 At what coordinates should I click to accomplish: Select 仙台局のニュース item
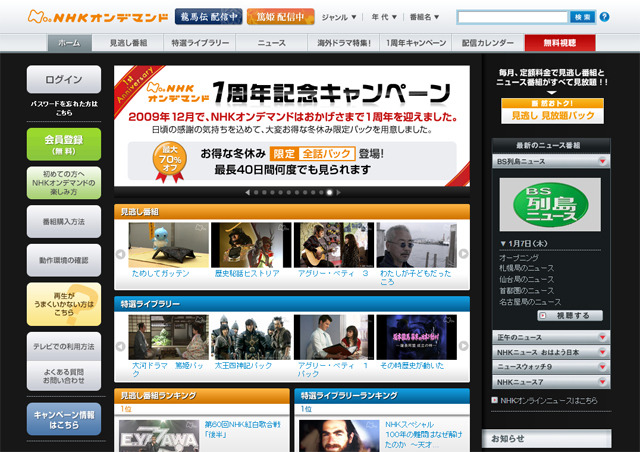click(527, 279)
